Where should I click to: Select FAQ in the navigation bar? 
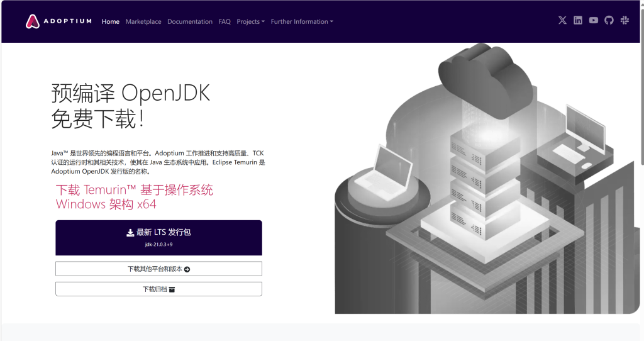pyautogui.click(x=225, y=21)
